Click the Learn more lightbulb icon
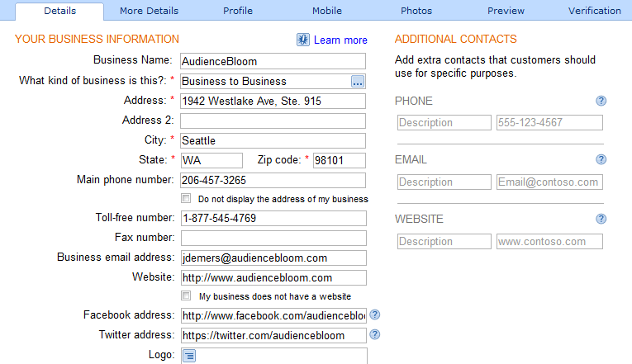Screen dimensions: 632x364 303,40
